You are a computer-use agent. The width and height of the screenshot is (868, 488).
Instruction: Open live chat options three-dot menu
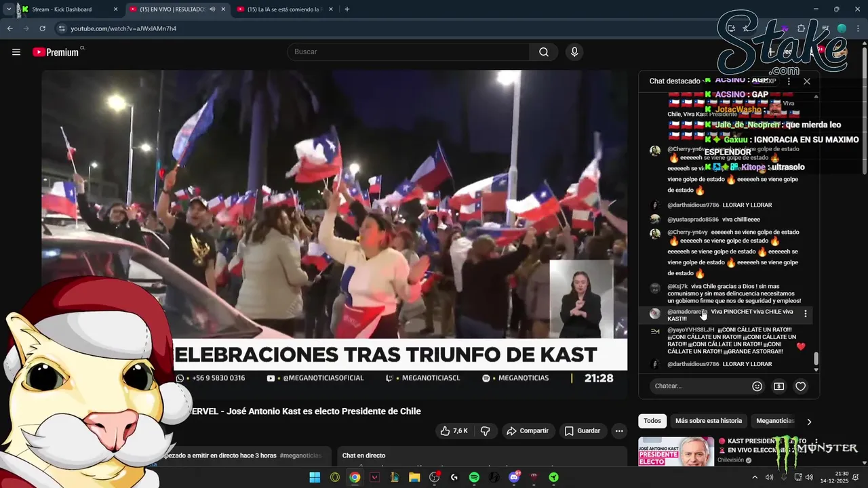point(789,81)
